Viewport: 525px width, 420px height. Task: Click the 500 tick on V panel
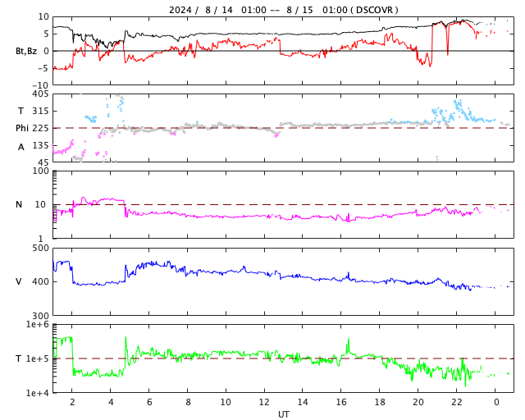(x=40, y=249)
